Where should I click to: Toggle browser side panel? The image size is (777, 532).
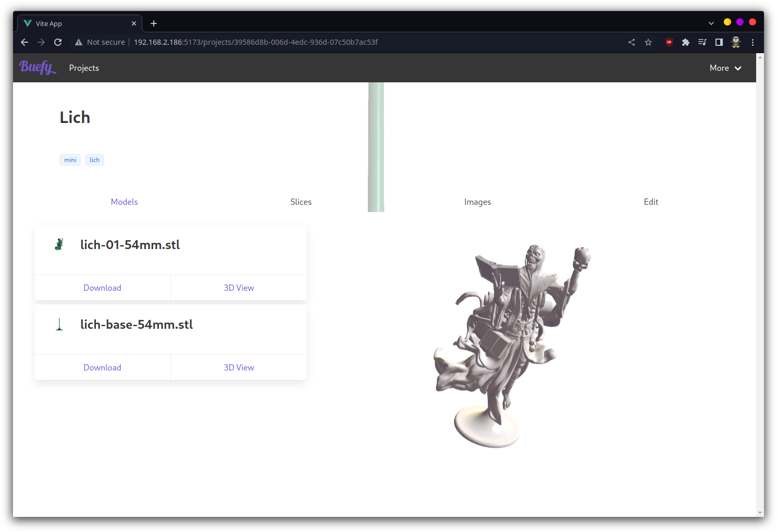719,42
